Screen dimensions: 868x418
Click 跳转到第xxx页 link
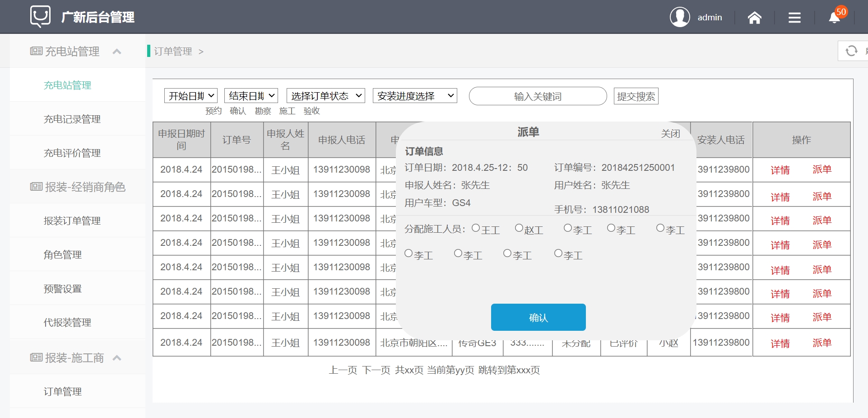[x=509, y=370]
